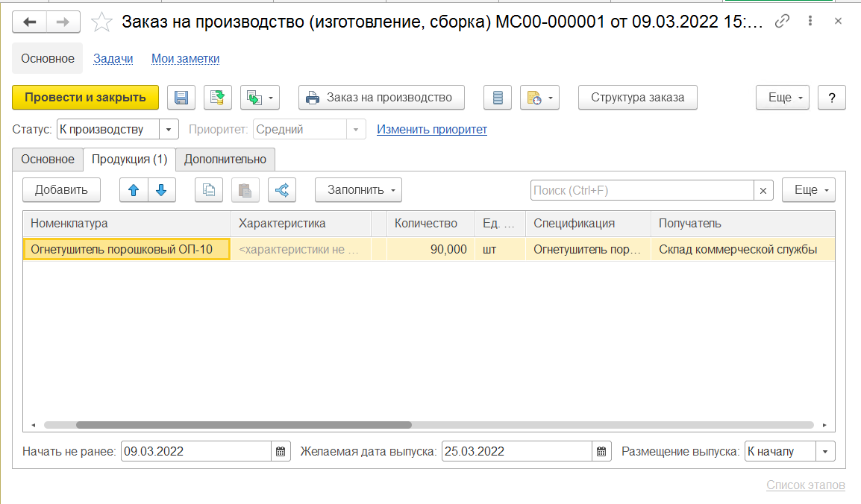861x504 pixels.
Task: Move row down with blue arrow
Action: point(161,190)
